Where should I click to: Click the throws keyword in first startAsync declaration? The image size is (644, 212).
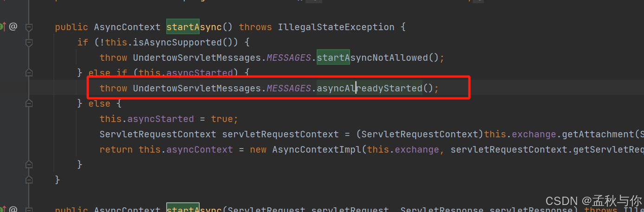coord(255,27)
